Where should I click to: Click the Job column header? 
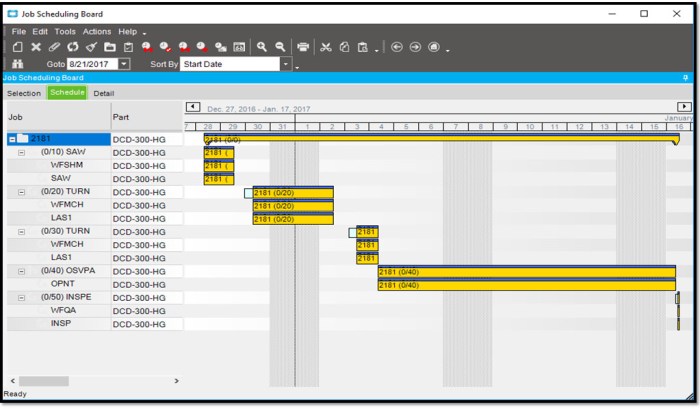click(x=58, y=117)
